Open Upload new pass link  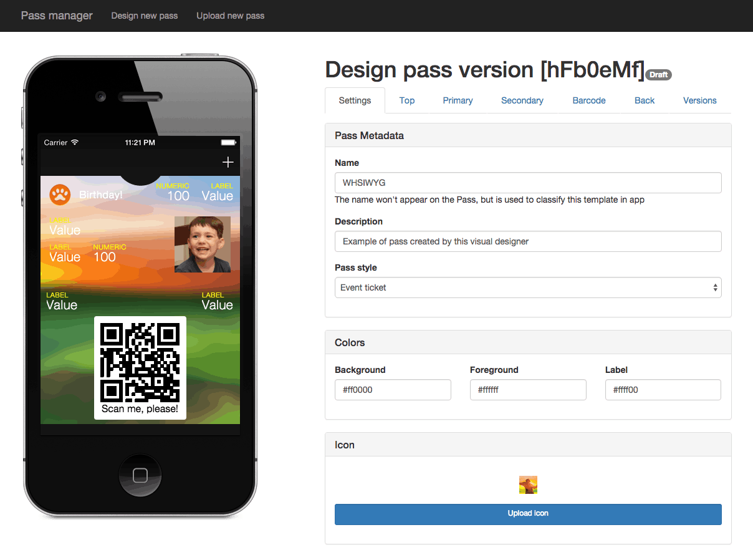coord(231,16)
